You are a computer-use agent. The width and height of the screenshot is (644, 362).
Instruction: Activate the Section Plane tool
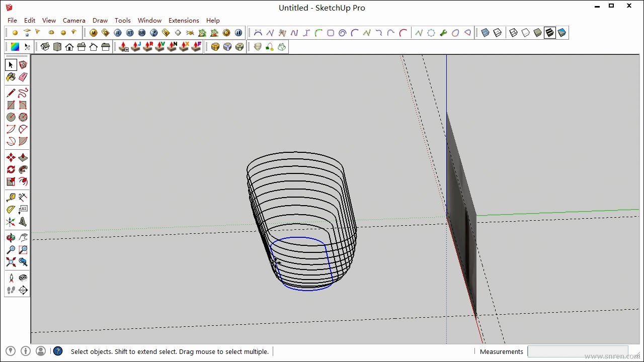(x=23, y=290)
